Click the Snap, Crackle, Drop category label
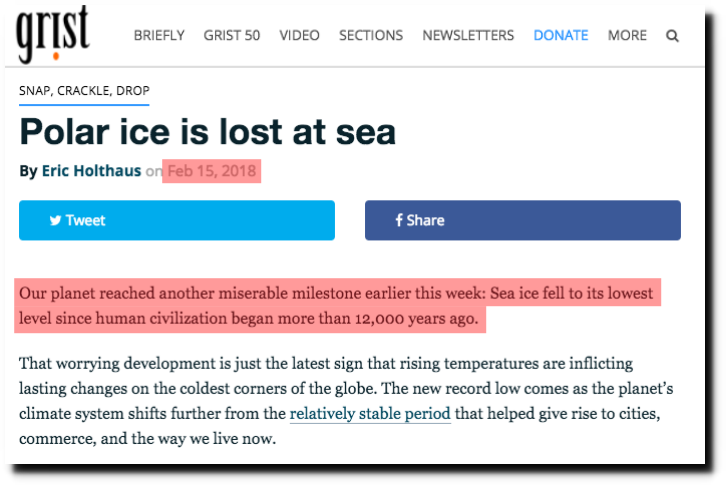726x485 pixels. (x=84, y=91)
